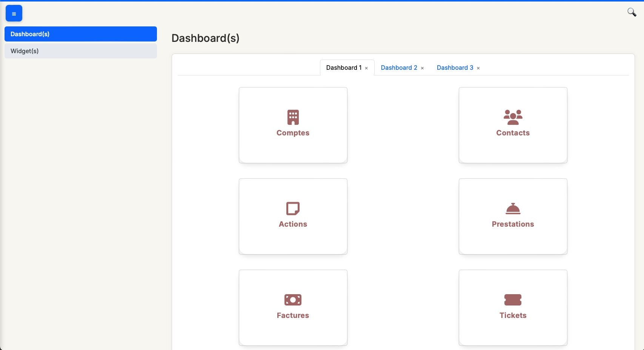This screenshot has width=644, height=350.
Task: Click the Tickets ticket icon
Action: pos(513,300)
